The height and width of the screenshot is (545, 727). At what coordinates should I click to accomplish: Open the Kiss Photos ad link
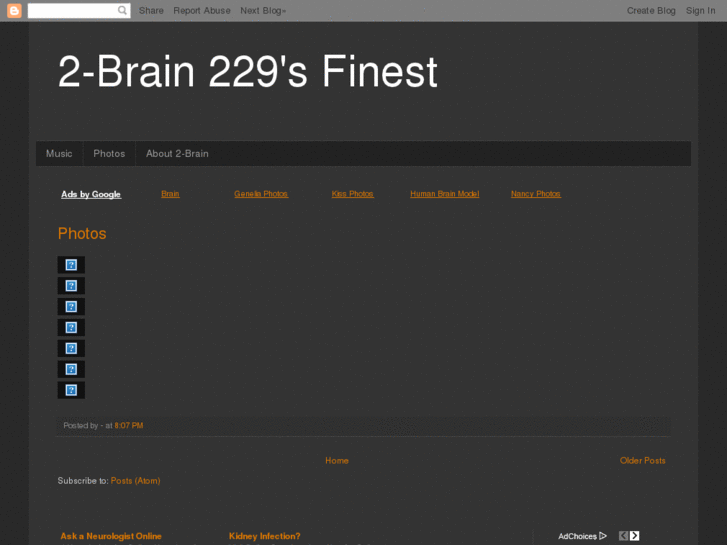352,194
